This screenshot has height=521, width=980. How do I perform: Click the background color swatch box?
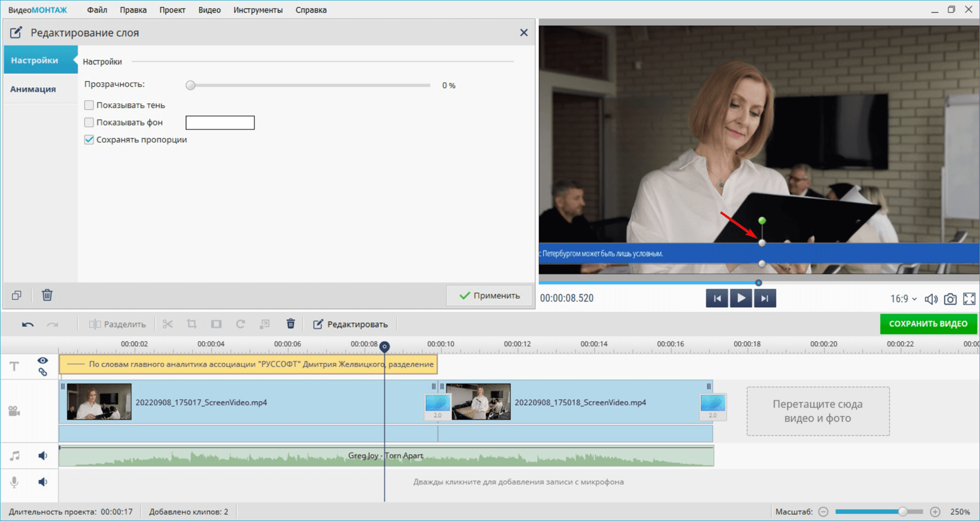click(x=220, y=123)
